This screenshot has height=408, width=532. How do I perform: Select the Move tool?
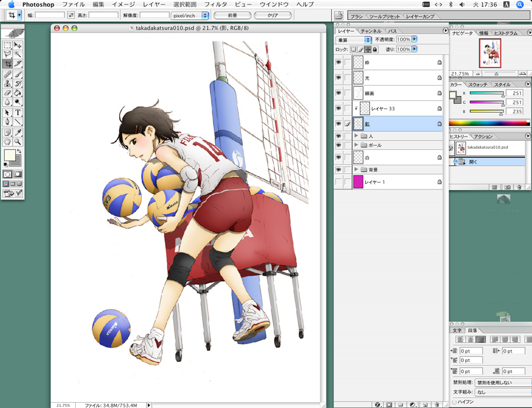tap(18, 45)
